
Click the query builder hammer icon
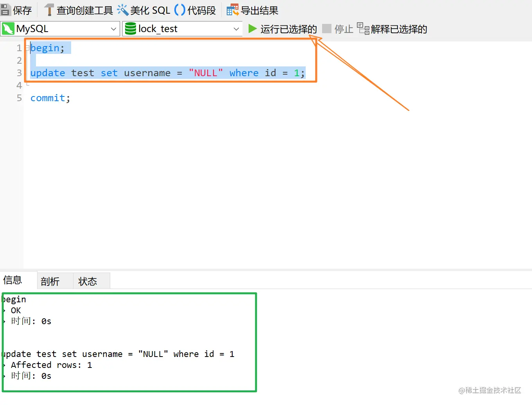pyautogui.click(x=49, y=10)
